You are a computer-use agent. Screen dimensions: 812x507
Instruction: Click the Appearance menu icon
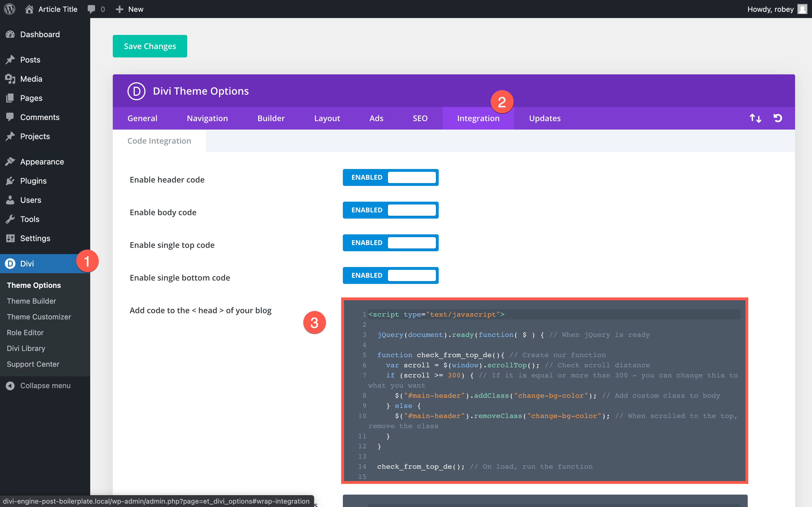pyautogui.click(x=10, y=162)
